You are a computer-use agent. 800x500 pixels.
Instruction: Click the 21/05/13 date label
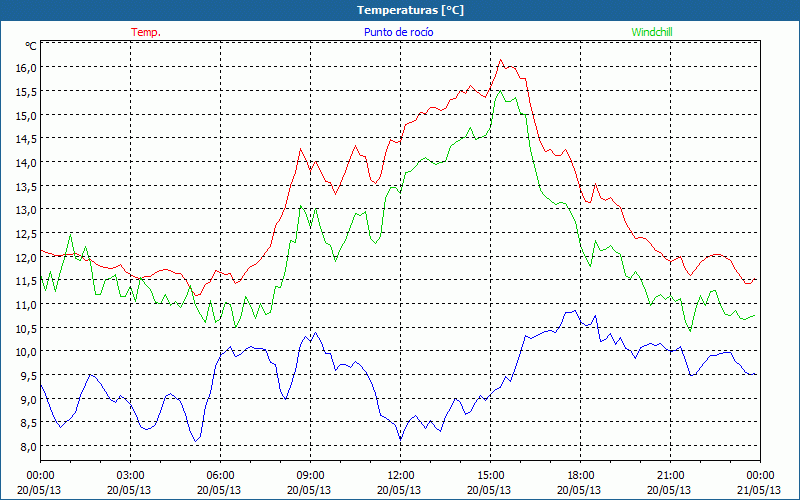point(760,490)
